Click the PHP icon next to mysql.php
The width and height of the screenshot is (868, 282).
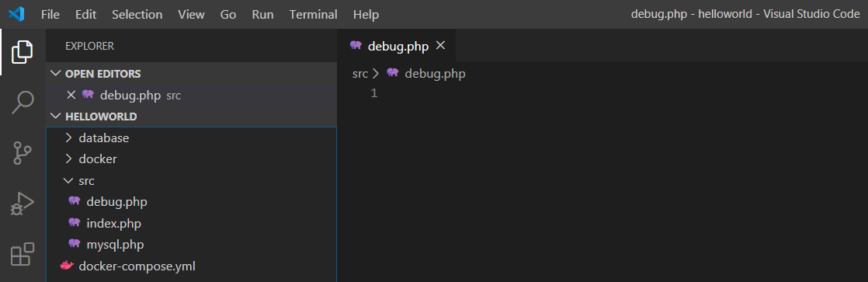point(75,244)
